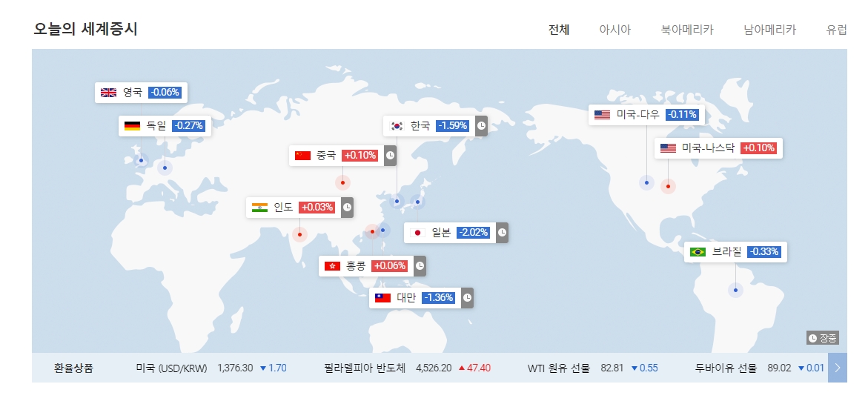This screenshot has height=404, width=868.
Task: Click the +0.06% change badge
Action: [x=390, y=266]
